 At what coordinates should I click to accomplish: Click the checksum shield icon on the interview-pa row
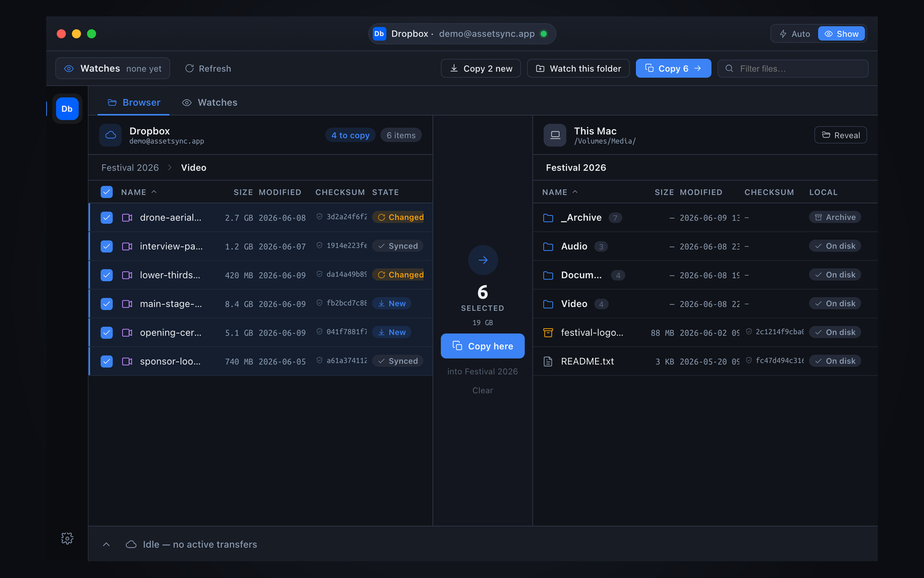coord(319,246)
